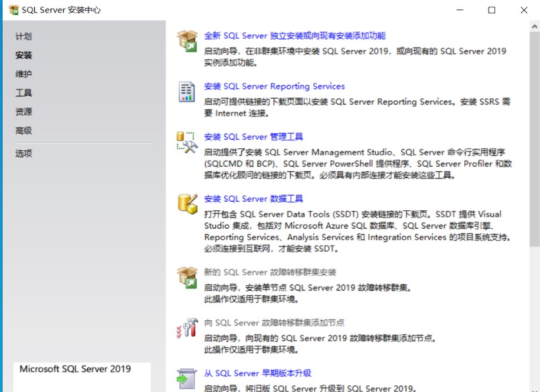Minimize the SQL Server 安装中心 window
Viewport: 540px width, 392px height.
tap(460, 10)
